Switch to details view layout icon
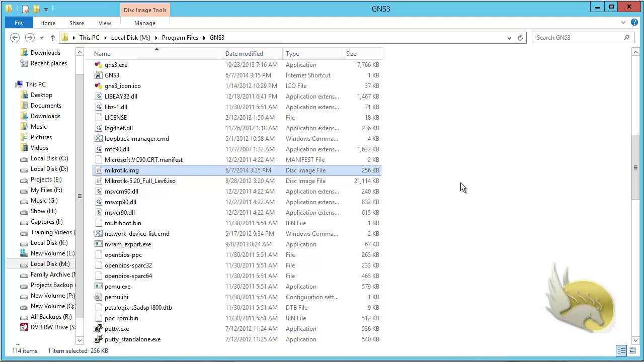The height and width of the screenshot is (362, 644). [621, 351]
